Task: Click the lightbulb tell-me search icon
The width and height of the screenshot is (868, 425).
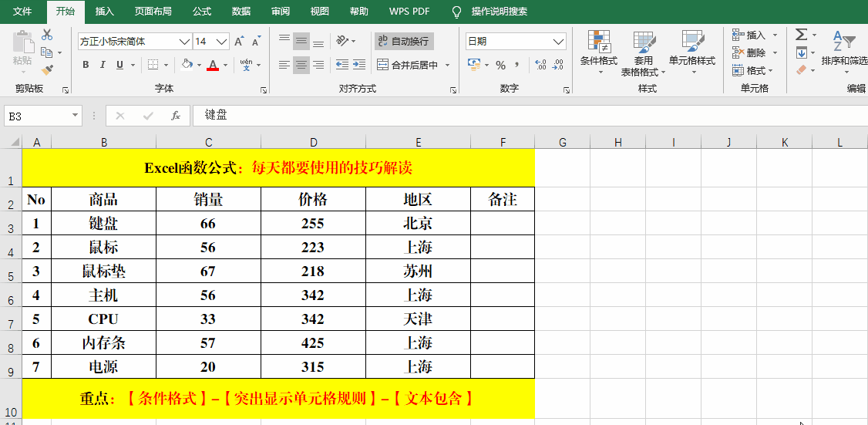Action: pyautogui.click(x=456, y=12)
